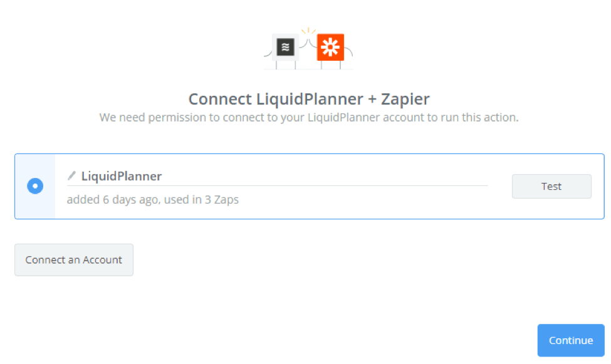Select the LiquidPlanner account radio button
The image size is (611, 364).
[x=35, y=186]
